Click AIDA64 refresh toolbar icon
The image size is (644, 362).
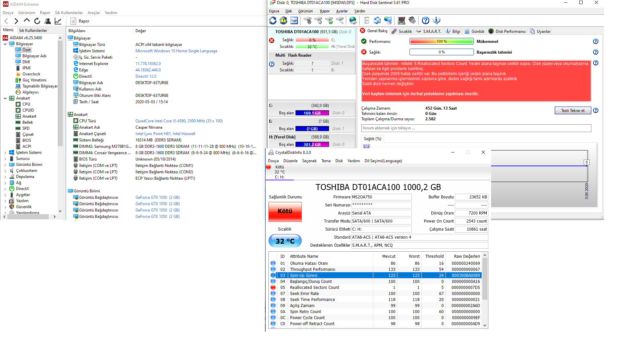click(x=37, y=21)
